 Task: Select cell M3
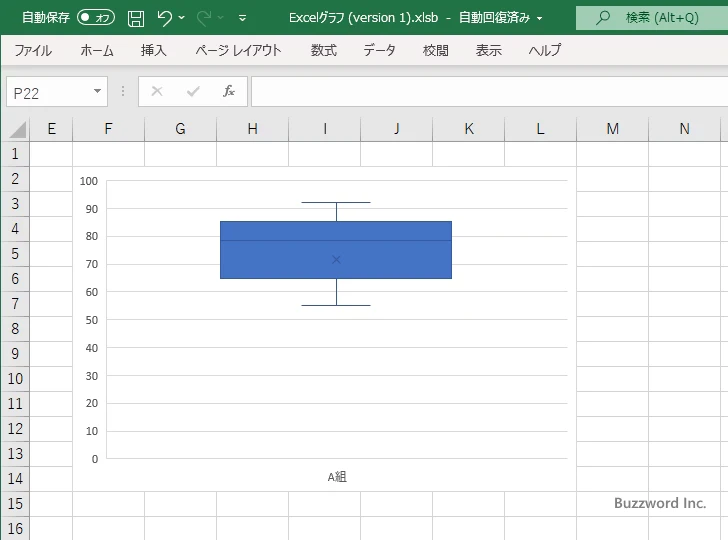coord(612,204)
